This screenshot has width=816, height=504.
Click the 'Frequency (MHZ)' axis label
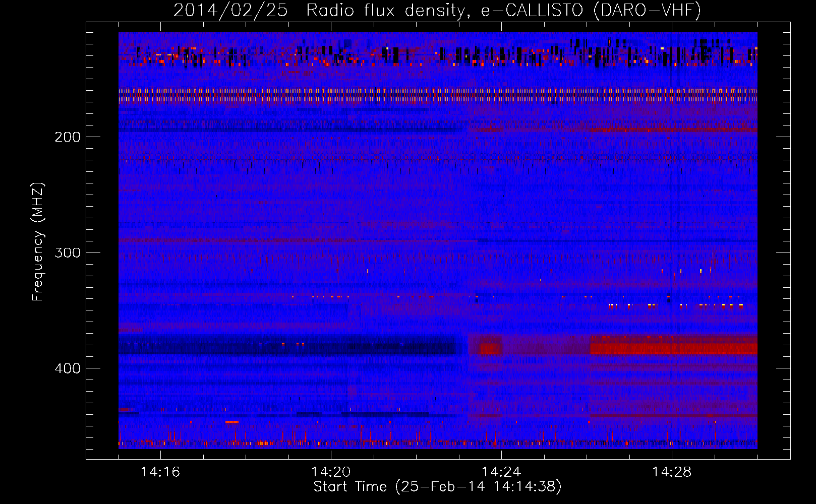[x=38, y=241]
